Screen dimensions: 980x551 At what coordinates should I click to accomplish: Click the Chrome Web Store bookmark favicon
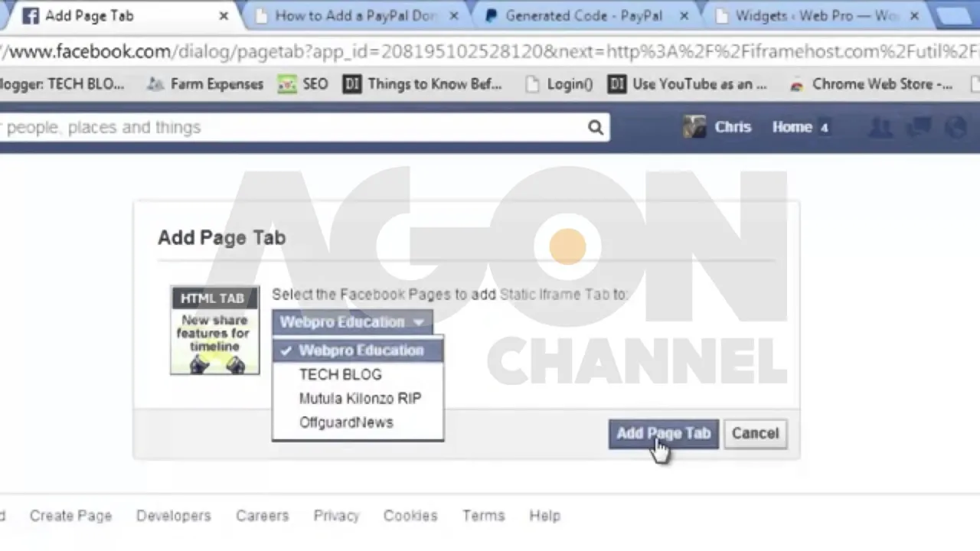pyautogui.click(x=797, y=84)
